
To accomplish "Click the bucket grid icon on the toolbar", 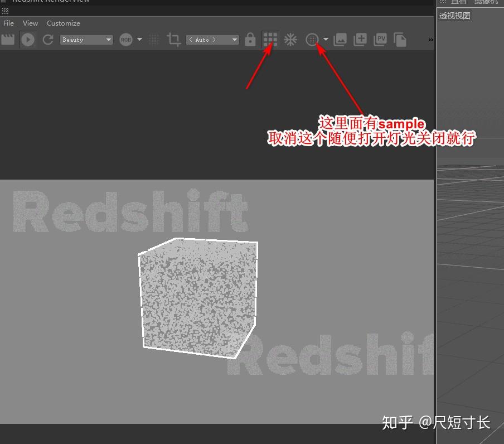I will tap(270, 40).
